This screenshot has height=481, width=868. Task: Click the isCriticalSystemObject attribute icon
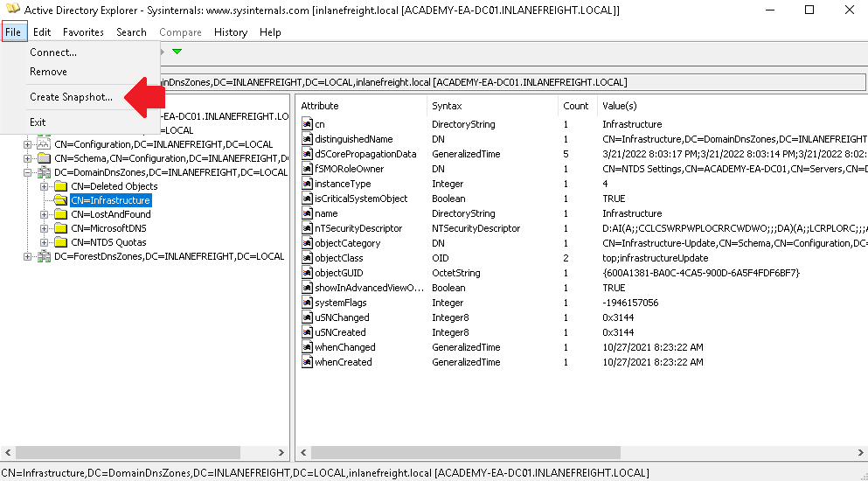tap(307, 199)
